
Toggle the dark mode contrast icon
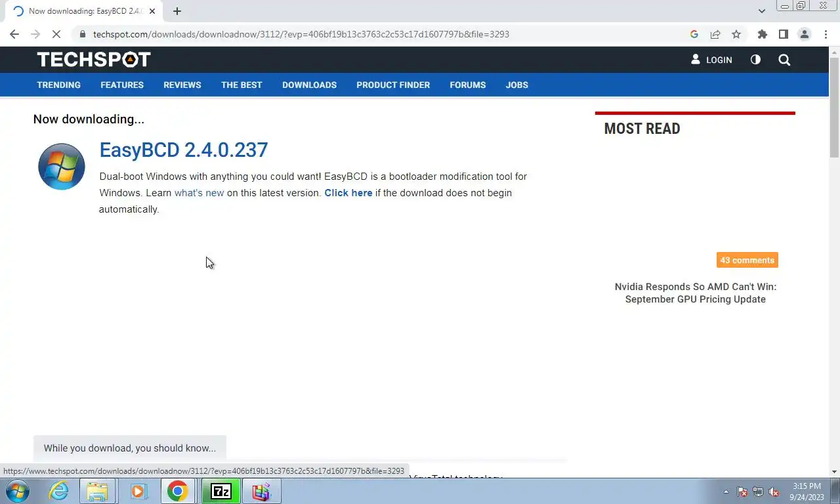755,60
